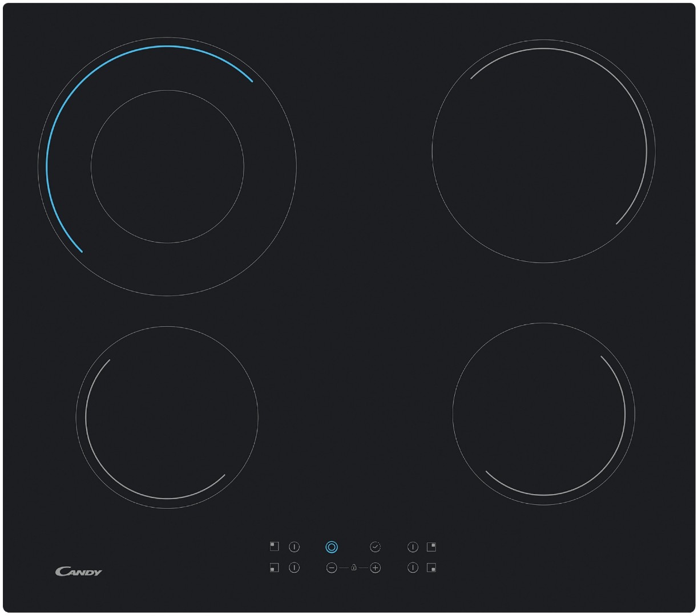The image size is (698, 616).
Task: Tap the top-left zone indicator square
Action: click(274, 546)
